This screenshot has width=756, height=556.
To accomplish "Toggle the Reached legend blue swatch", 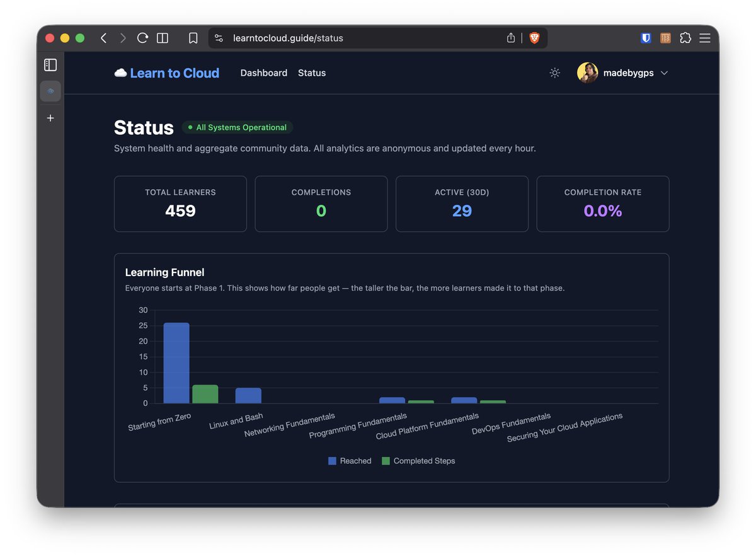I will [332, 461].
